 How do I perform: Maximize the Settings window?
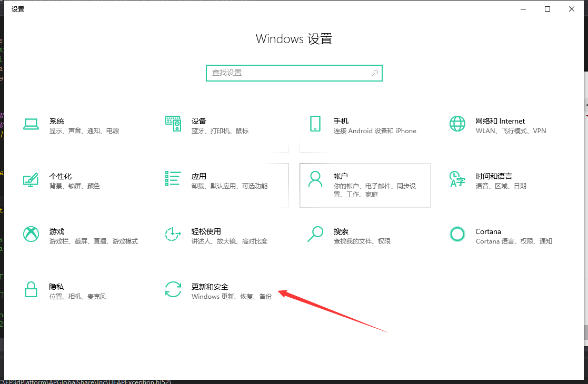pyautogui.click(x=547, y=9)
